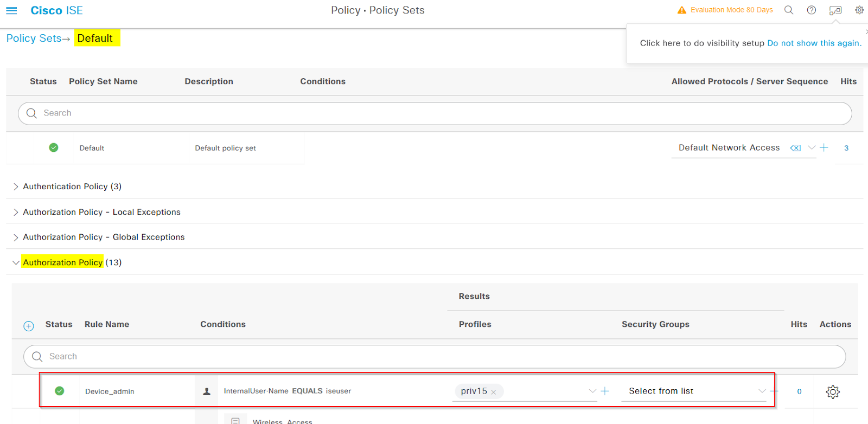Viewport: 868px width, 424px height.
Task: Edit InternalUser-Name EQUALS iseuser condition
Action: click(288, 391)
